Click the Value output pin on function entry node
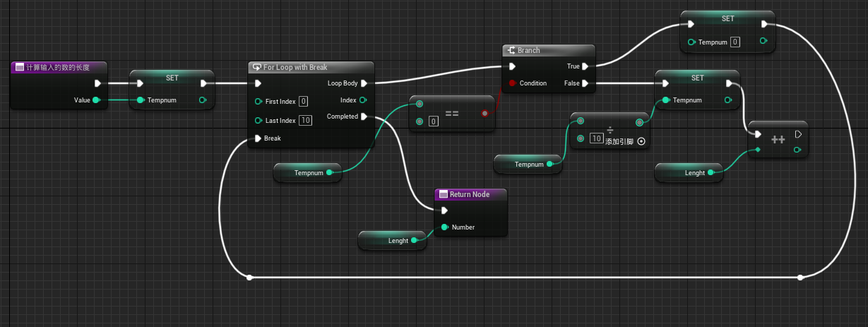868x327 pixels. (96, 100)
